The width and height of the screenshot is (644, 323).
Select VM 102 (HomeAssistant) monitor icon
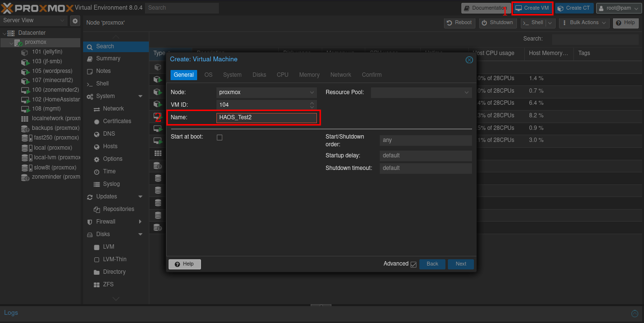click(25, 100)
